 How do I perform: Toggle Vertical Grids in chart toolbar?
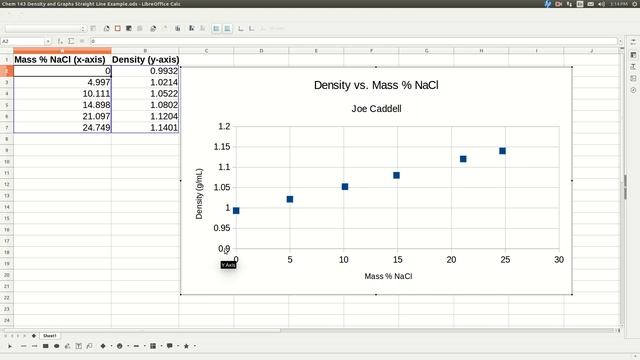click(227, 28)
